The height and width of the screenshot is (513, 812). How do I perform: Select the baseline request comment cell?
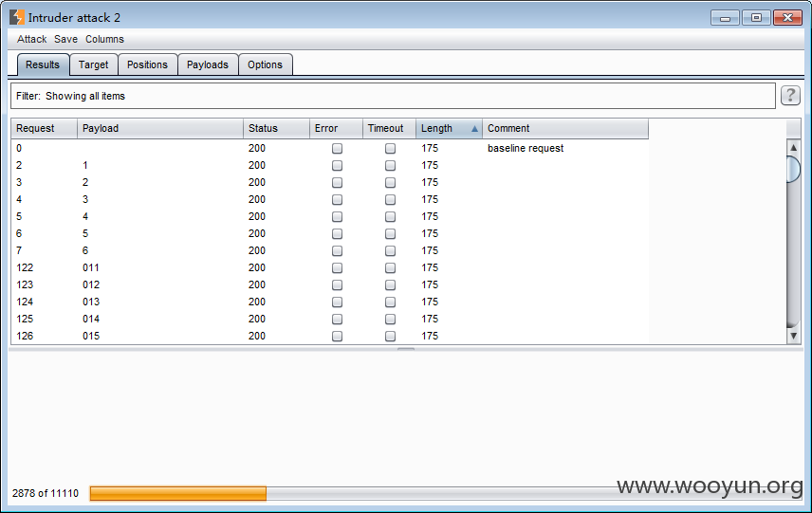[x=526, y=148]
